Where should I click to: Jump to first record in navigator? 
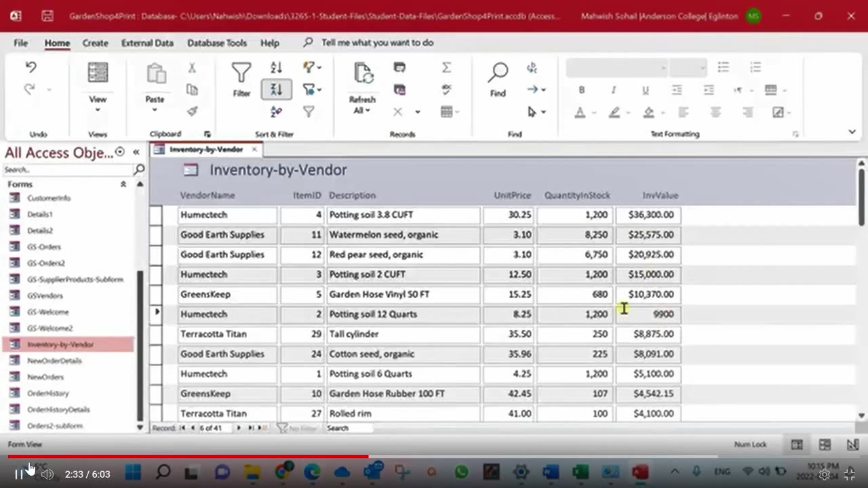coord(182,428)
